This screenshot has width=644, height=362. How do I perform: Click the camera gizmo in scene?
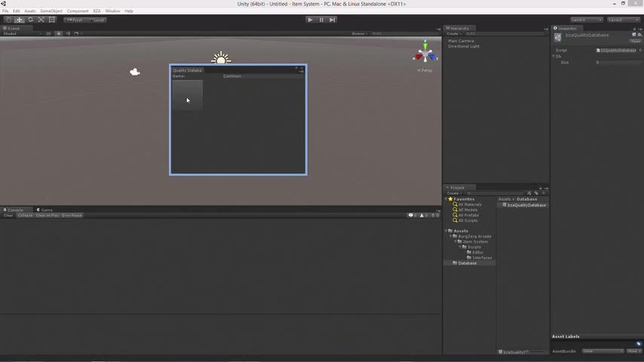point(135,72)
